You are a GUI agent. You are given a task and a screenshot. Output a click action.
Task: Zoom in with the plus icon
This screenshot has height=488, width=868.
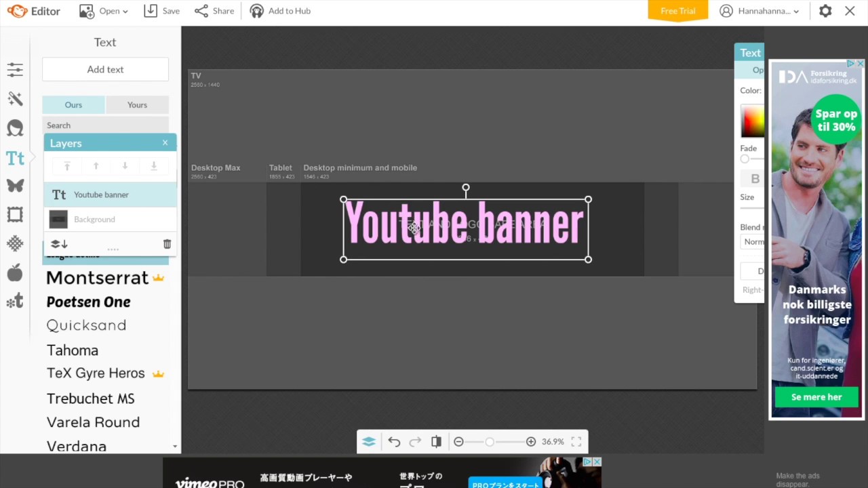point(531,442)
